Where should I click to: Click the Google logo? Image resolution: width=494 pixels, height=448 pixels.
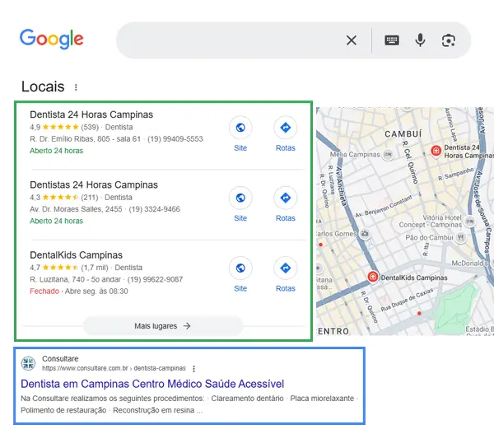pos(52,39)
